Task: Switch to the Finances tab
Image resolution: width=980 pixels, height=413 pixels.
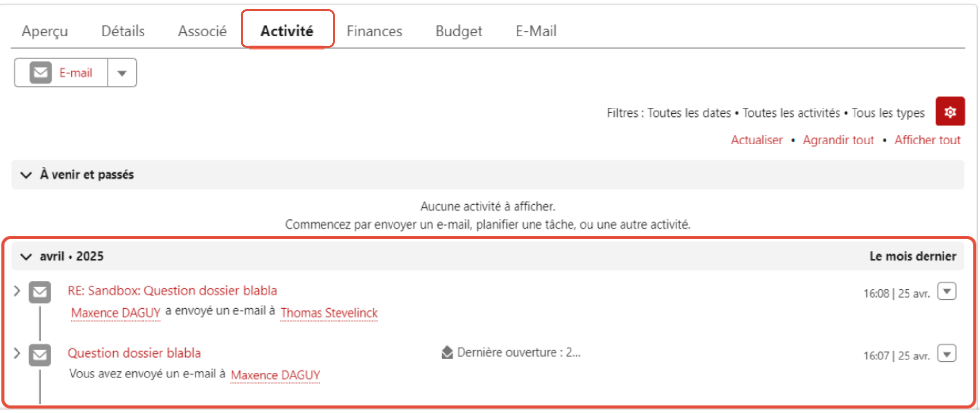Action: point(374,31)
